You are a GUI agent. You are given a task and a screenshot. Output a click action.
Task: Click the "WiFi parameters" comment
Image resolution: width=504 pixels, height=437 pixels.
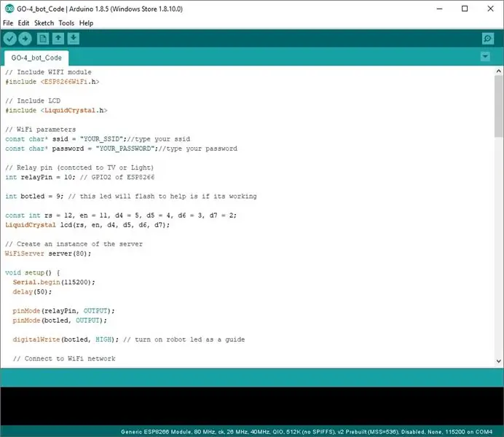point(41,130)
